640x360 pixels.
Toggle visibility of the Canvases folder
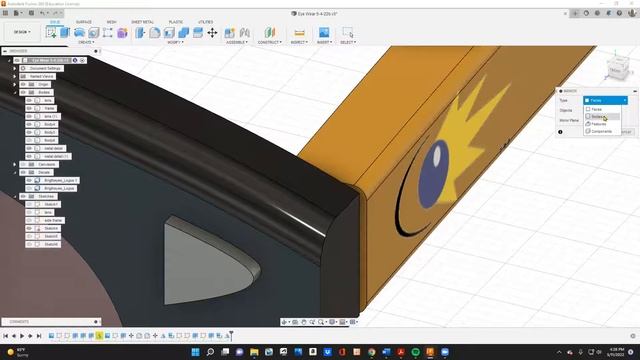pos(23,164)
